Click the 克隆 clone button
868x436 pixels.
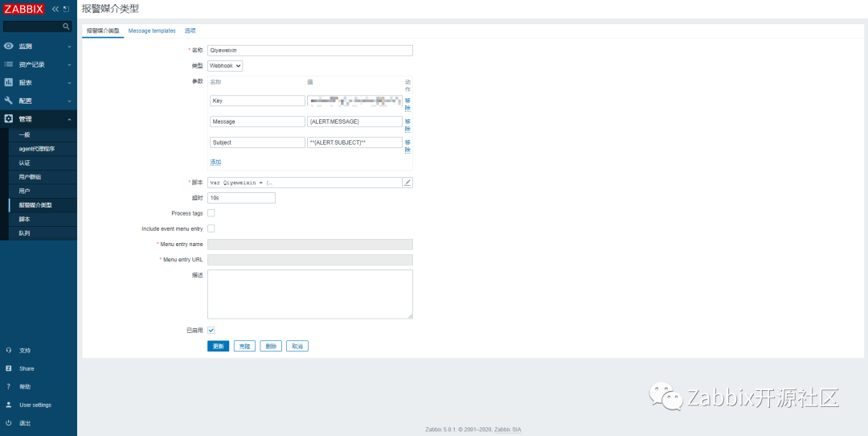click(244, 346)
